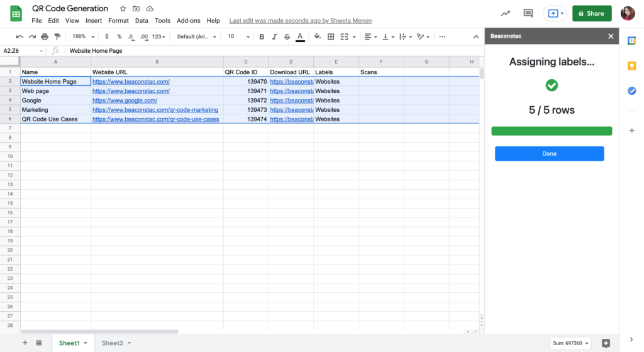
Task: Click the undo icon
Action: click(19, 36)
